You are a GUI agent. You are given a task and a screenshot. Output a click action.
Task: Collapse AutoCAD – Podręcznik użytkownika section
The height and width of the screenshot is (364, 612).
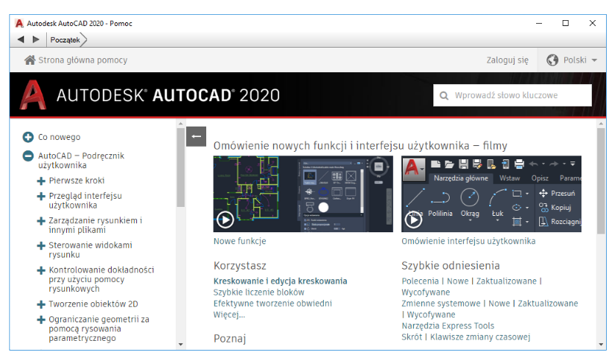[28, 156]
